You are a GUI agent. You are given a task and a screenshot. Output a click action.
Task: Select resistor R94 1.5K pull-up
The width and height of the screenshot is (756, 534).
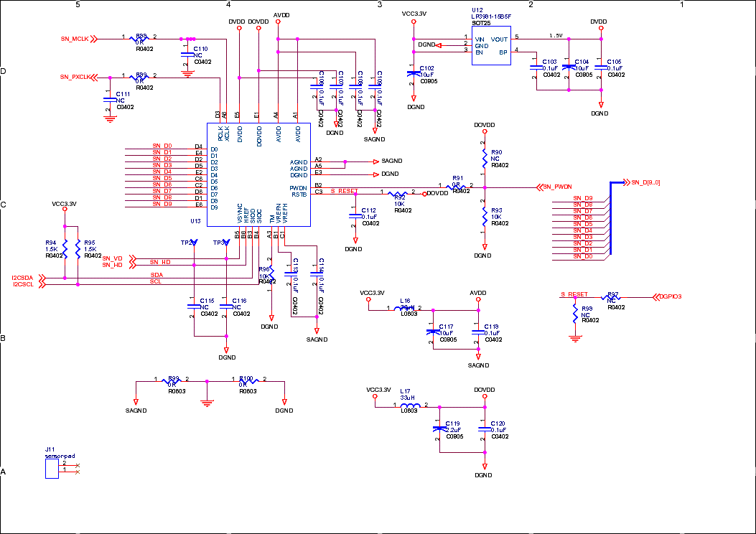65,248
